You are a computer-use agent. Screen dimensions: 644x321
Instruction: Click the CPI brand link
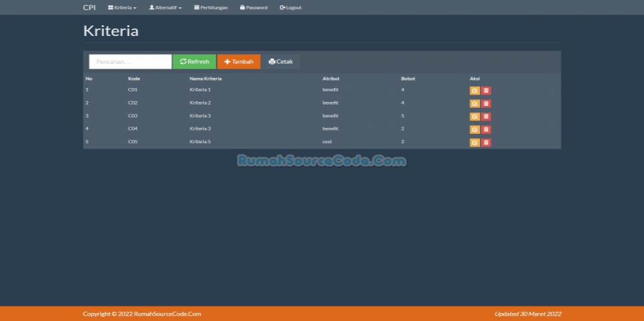click(89, 7)
